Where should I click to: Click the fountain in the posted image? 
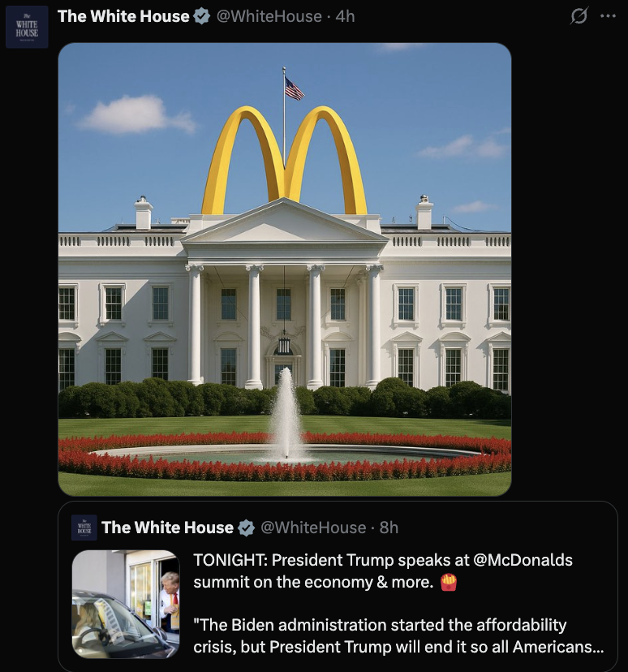286,414
